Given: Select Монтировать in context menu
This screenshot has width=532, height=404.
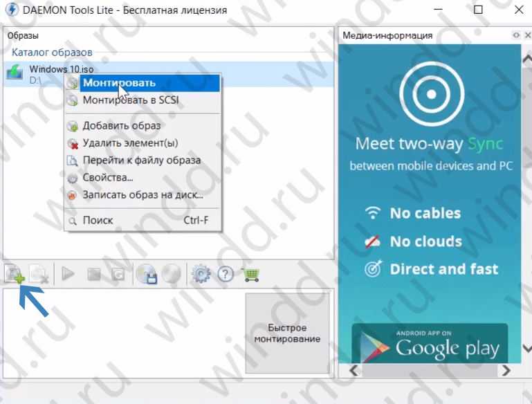Looking at the screenshot, I should 143,83.
